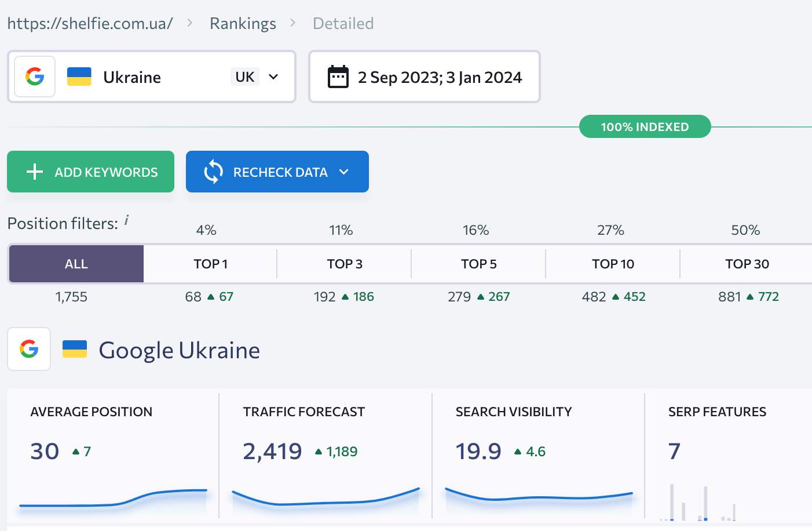Select the TOP 30 tab
812x531 pixels.
click(747, 264)
